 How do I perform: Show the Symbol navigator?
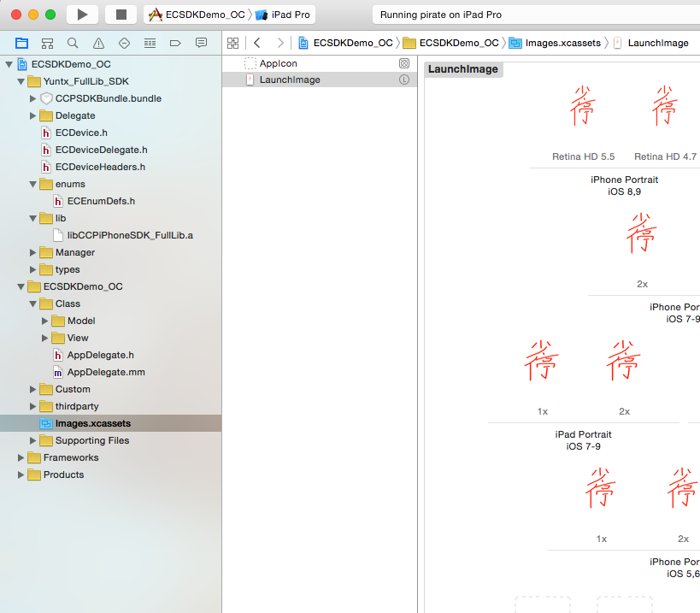pyautogui.click(x=47, y=44)
